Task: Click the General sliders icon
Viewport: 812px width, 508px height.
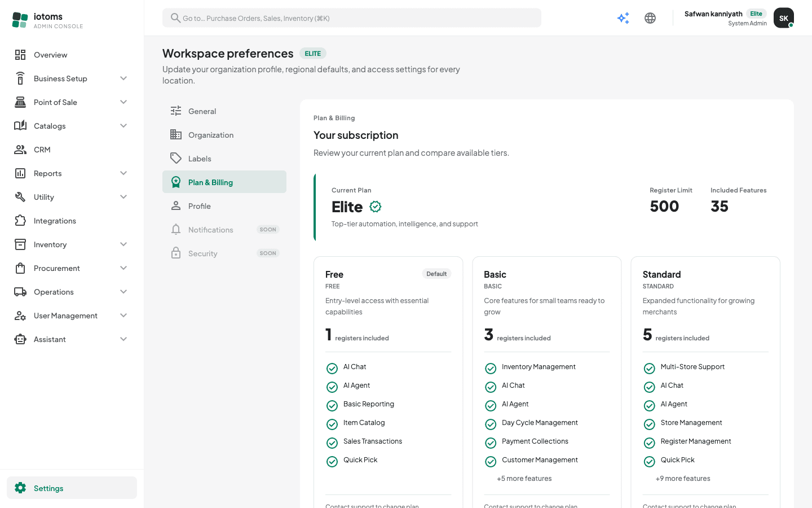Action: click(176, 111)
